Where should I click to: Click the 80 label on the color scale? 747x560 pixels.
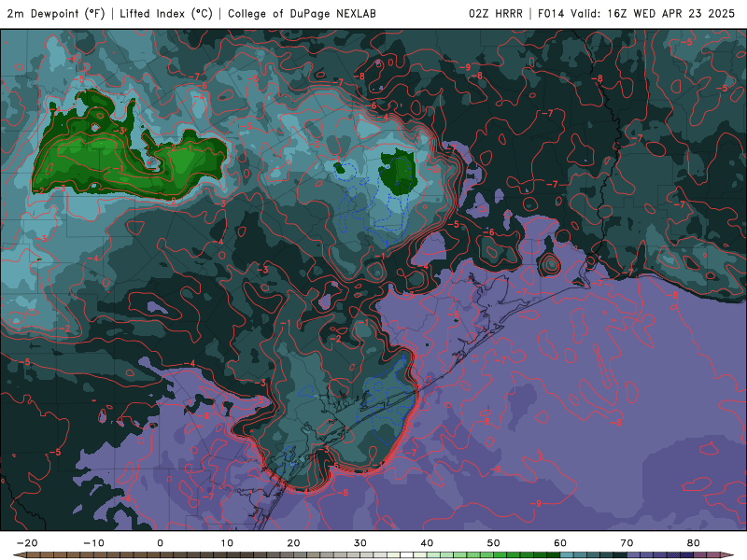(694, 543)
